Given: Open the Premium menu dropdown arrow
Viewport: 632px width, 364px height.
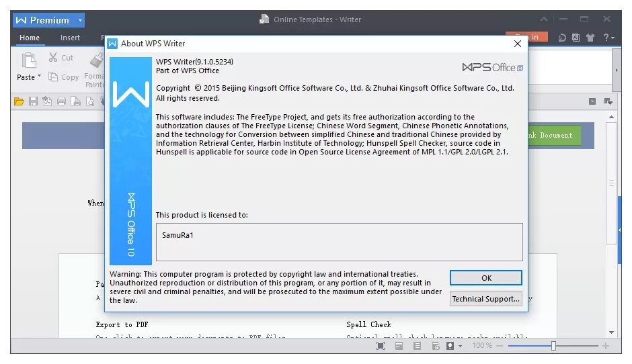Looking at the screenshot, I should (x=80, y=20).
